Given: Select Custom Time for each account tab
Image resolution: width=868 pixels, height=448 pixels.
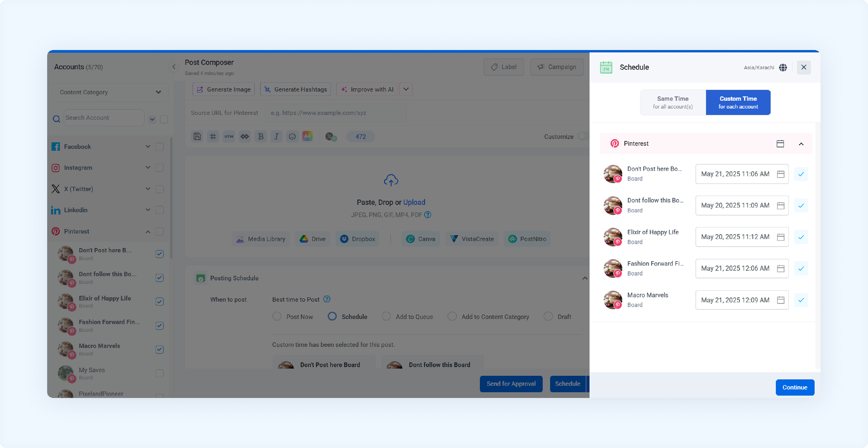Looking at the screenshot, I should tap(738, 102).
